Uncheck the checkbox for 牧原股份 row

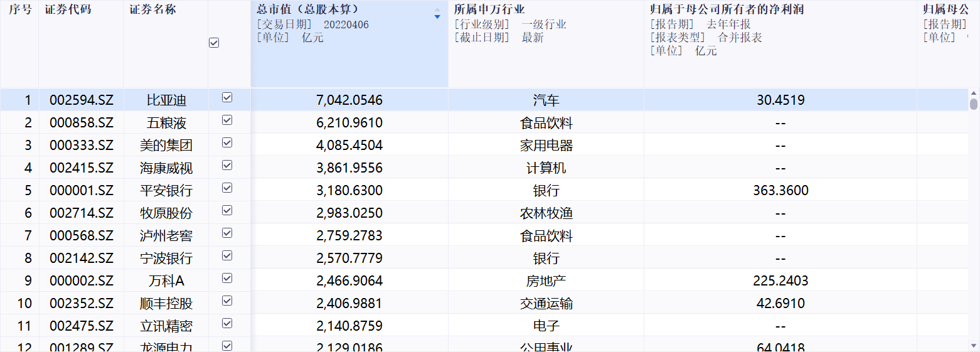click(227, 210)
